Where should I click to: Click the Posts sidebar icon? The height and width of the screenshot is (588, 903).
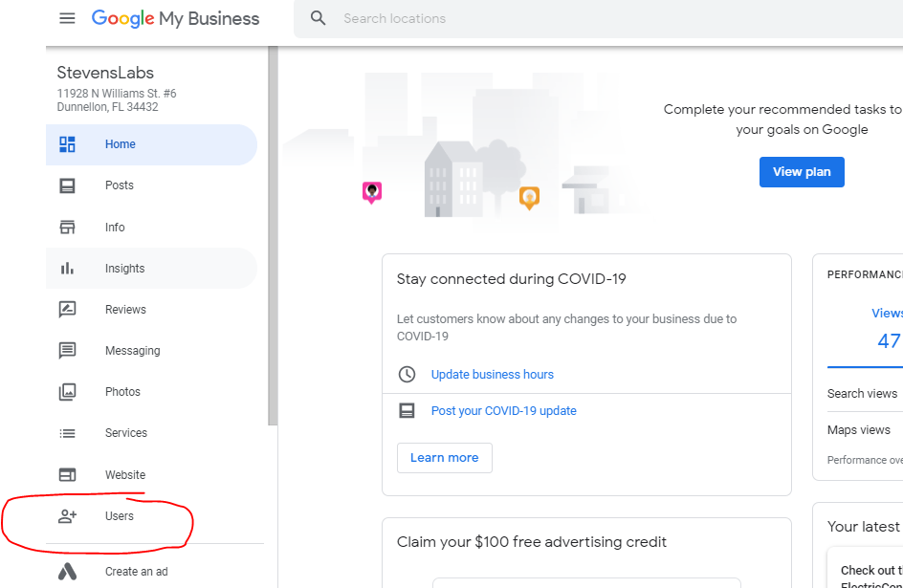[67, 185]
